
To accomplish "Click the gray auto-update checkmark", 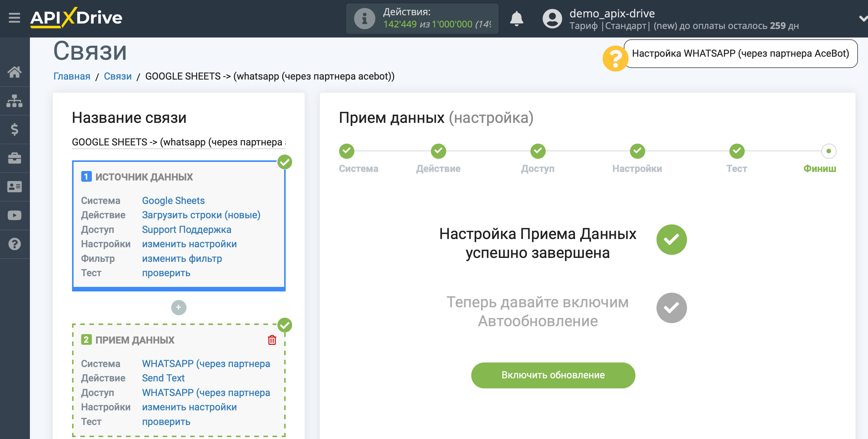I will pos(671,308).
